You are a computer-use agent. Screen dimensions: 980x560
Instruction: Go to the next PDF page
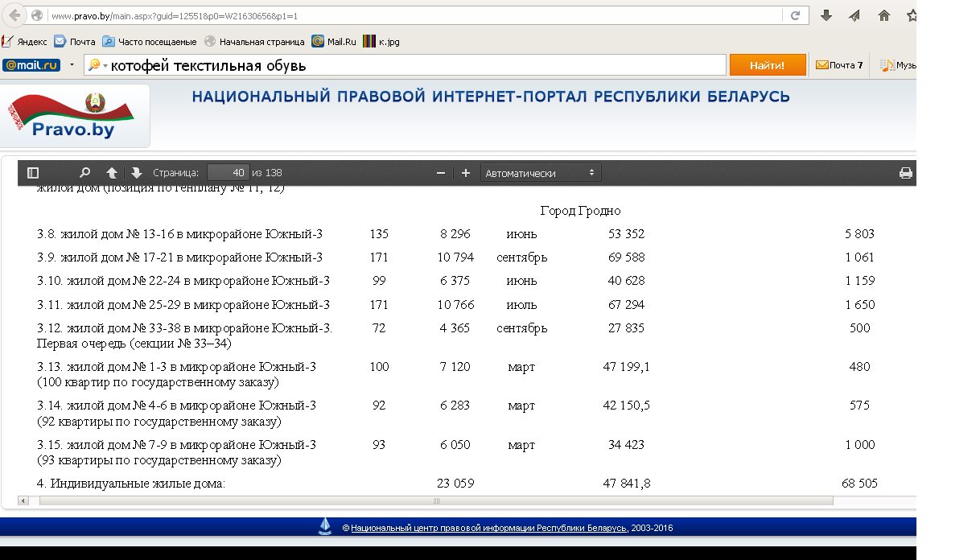[136, 173]
